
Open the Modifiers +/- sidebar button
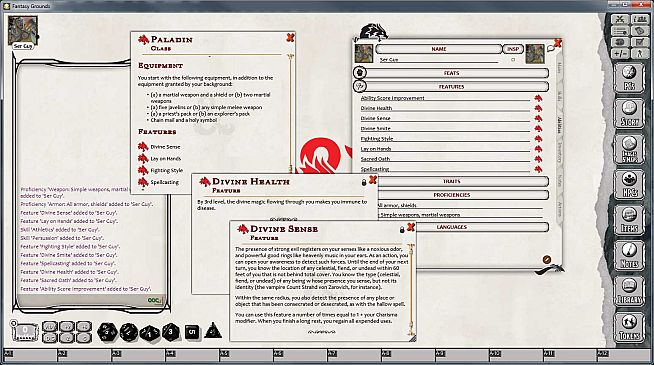pos(620,53)
